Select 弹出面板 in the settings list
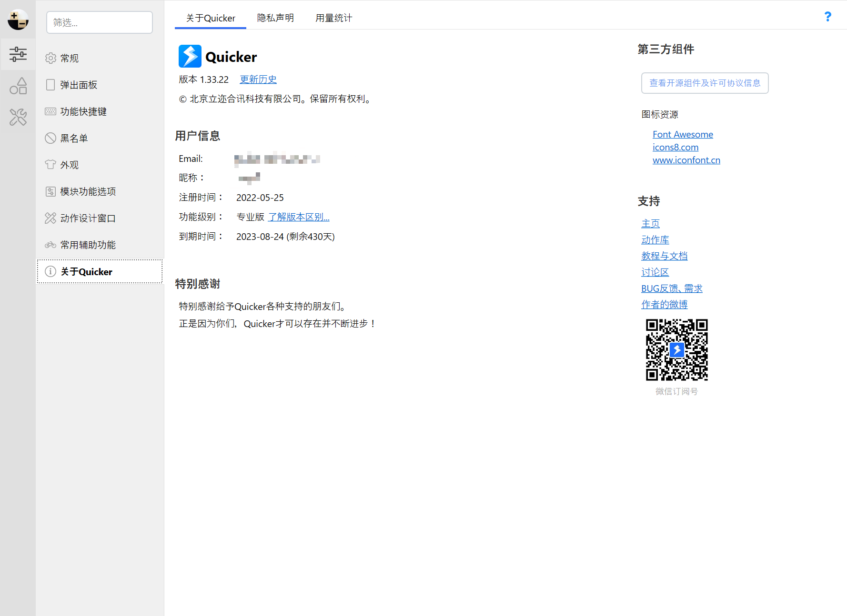 (100, 85)
